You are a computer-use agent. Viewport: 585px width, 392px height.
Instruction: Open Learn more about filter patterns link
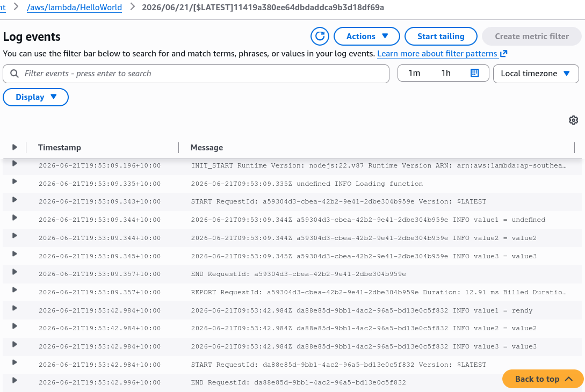pos(437,54)
